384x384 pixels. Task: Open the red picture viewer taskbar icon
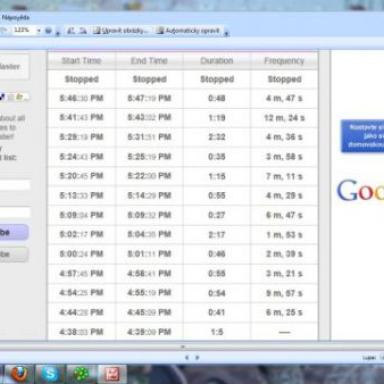[x=112, y=374]
